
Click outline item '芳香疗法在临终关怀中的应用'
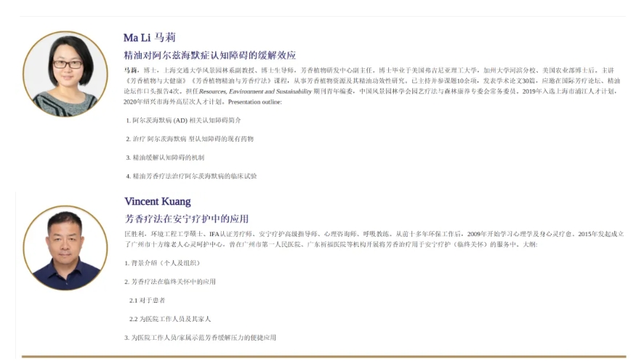coord(172,282)
